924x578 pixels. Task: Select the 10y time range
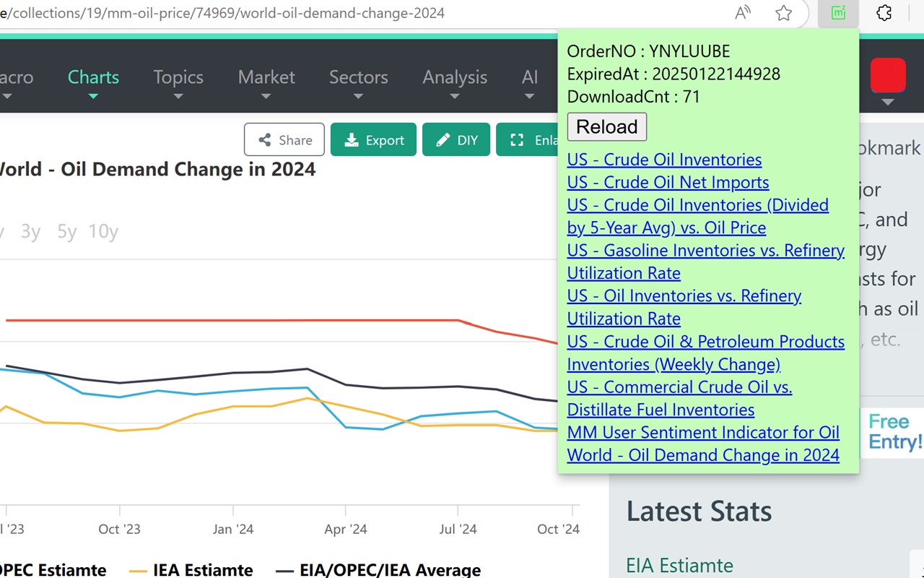(103, 231)
